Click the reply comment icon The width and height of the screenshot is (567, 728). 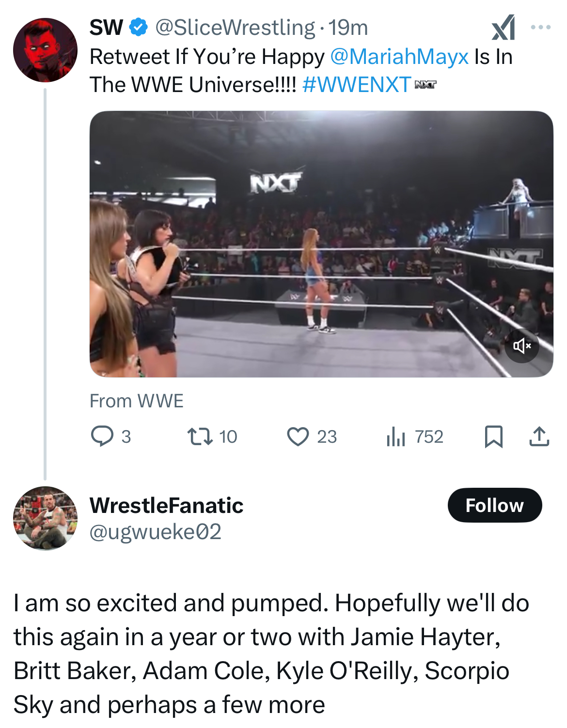point(102,436)
